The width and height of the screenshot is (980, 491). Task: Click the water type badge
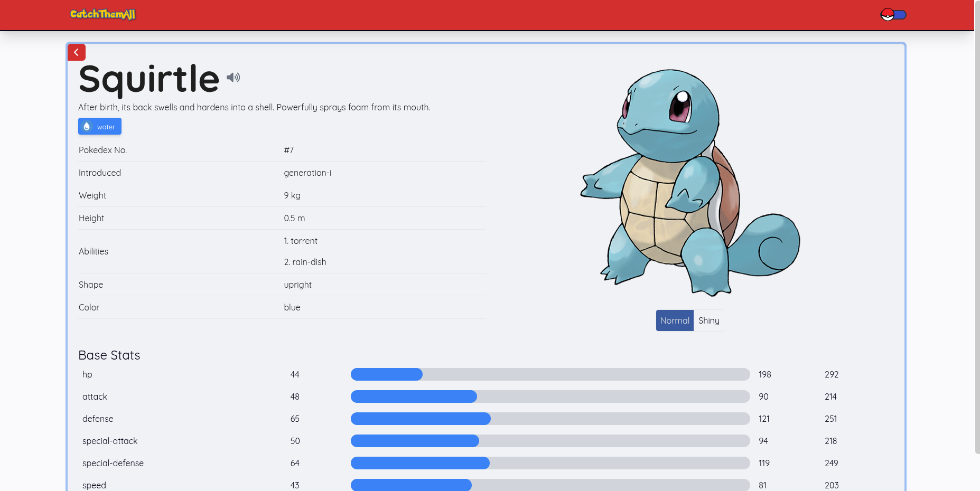[x=100, y=126]
